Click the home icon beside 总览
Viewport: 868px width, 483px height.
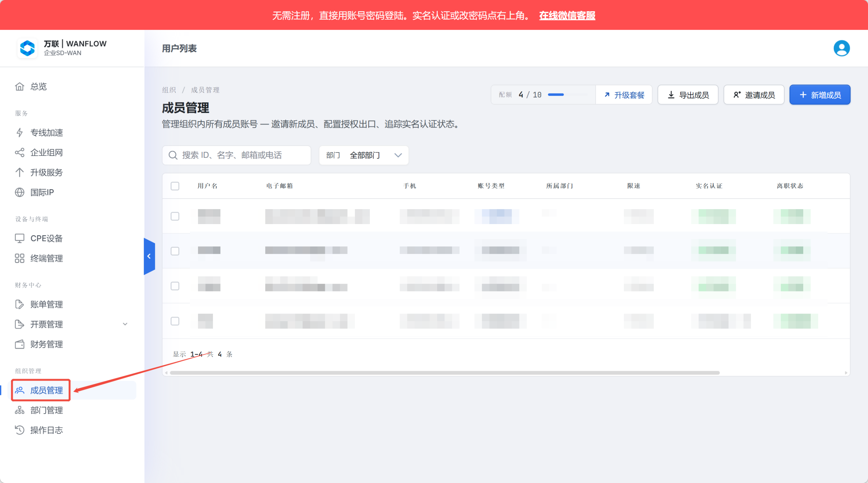[x=20, y=87]
